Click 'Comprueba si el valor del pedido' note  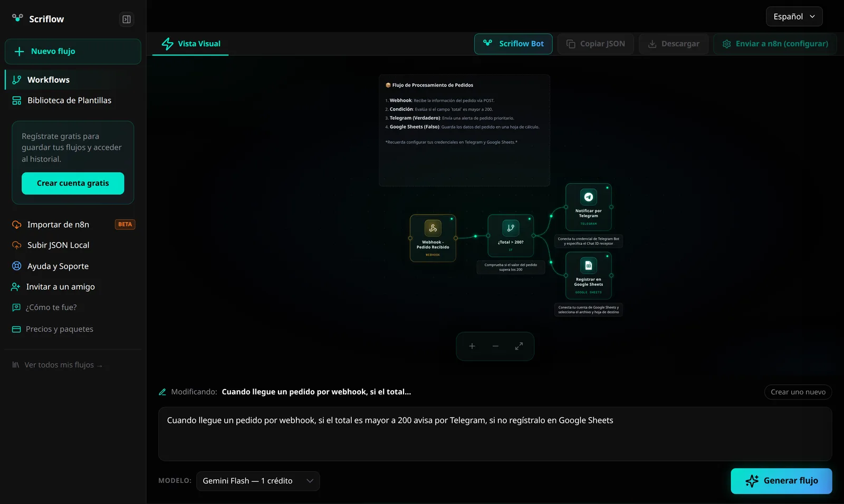[x=511, y=267]
